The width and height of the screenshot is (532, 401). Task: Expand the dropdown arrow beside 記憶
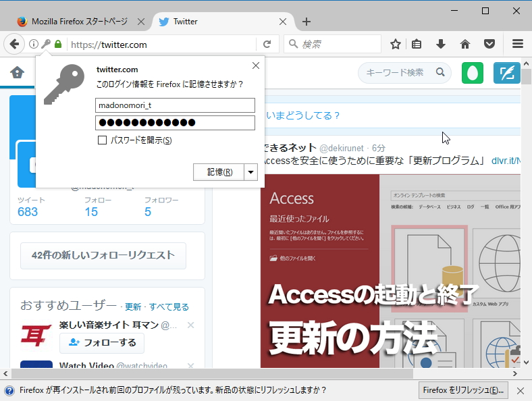click(x=250, y=172)
